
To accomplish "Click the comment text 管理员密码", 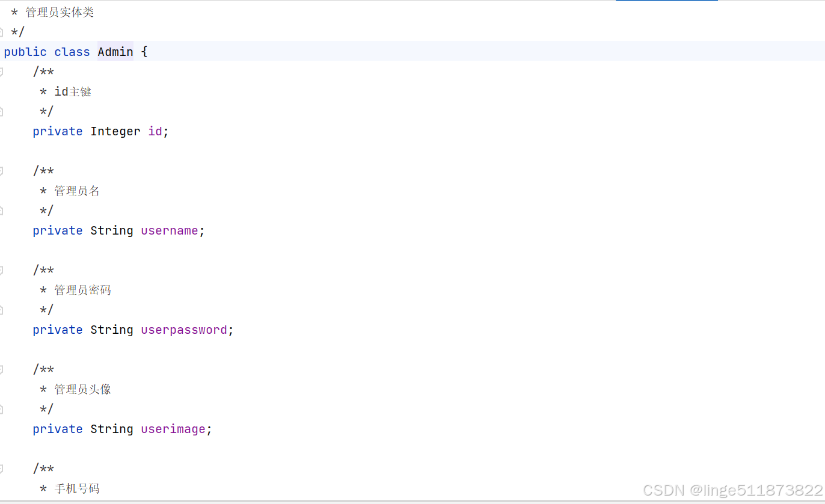I will pyautogui.click(x=83, y=290).
